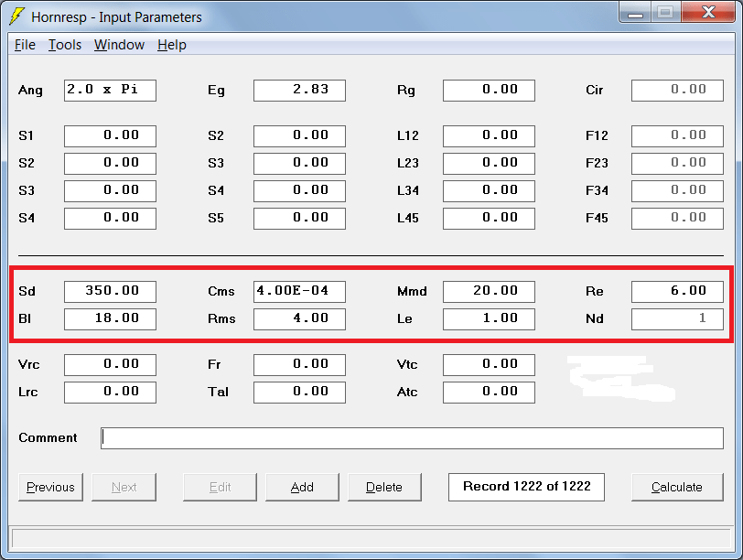Image resolution: width=743 pixels, height=560 pixels.
Task: Click the L23 input field
Action: [489, 164]
